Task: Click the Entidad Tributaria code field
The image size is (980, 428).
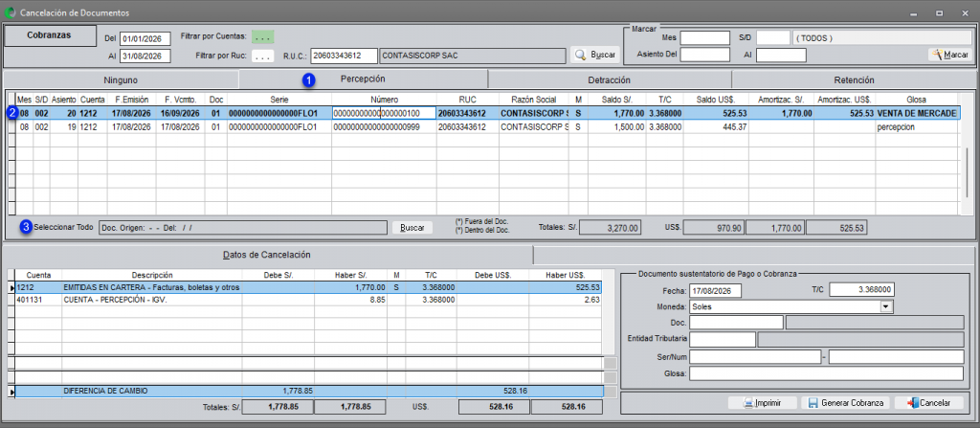Action: pyautogui.click(x=723, y=339)
